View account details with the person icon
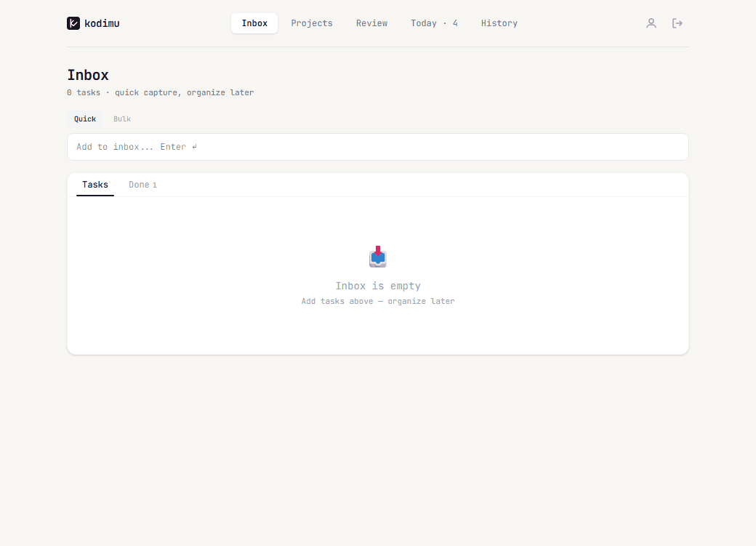 pos(651,23)
